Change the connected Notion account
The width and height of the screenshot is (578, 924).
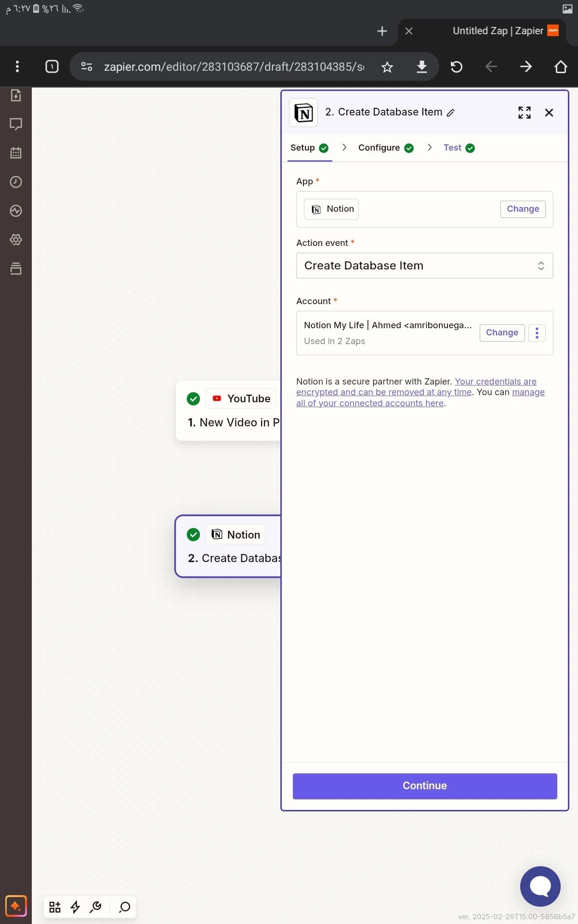click(x=502, y=333)
